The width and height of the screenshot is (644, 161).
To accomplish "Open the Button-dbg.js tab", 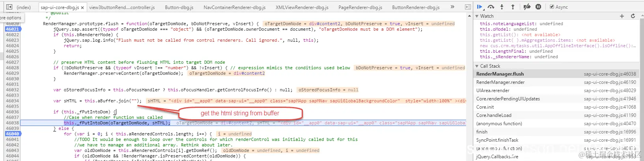I will coord(179,7).
